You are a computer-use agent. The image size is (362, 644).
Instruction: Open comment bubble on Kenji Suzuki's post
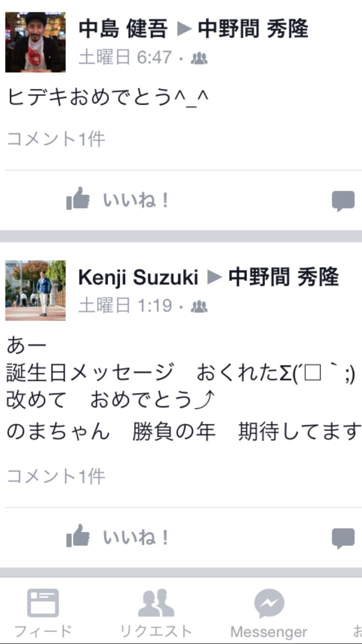[x=343, y=538]
